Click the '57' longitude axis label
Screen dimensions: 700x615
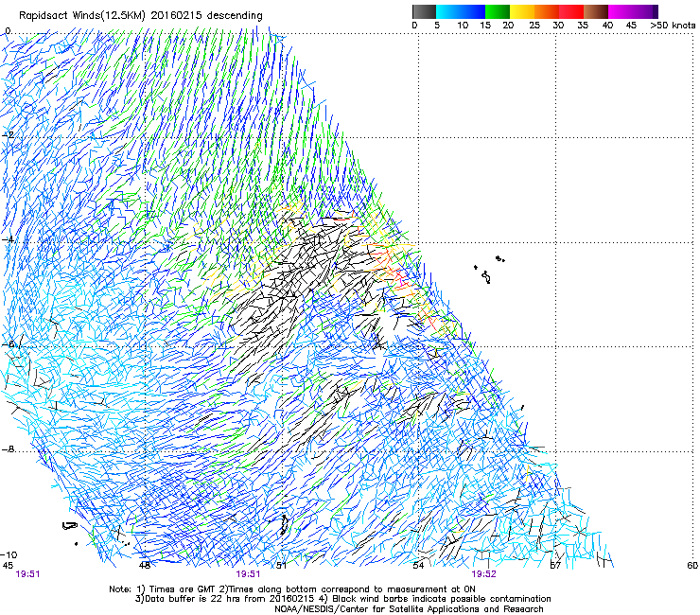tap(555, 566)
